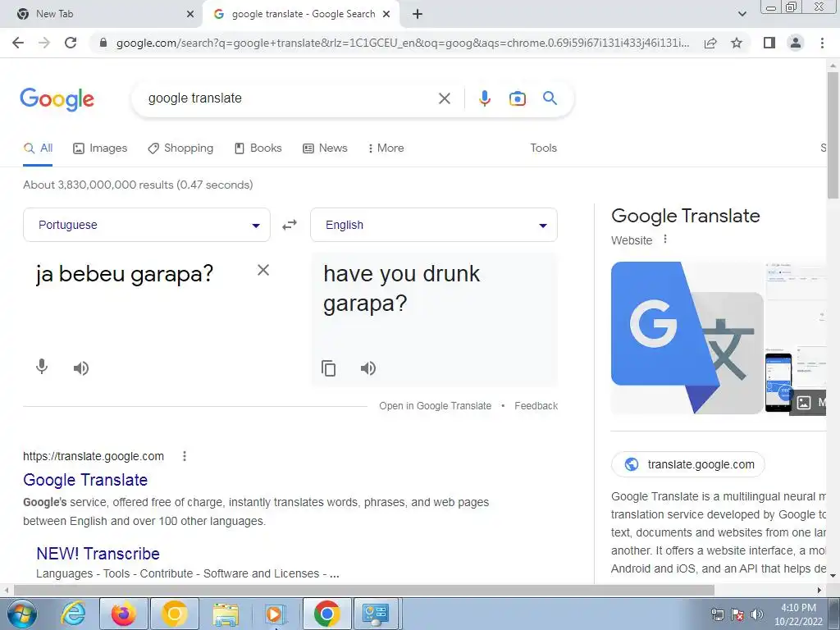Click the 'https://translate.google.com' result URL
The height and width of the screenshot is (630, 840).
pyautogui.click(x=94, y=456)
